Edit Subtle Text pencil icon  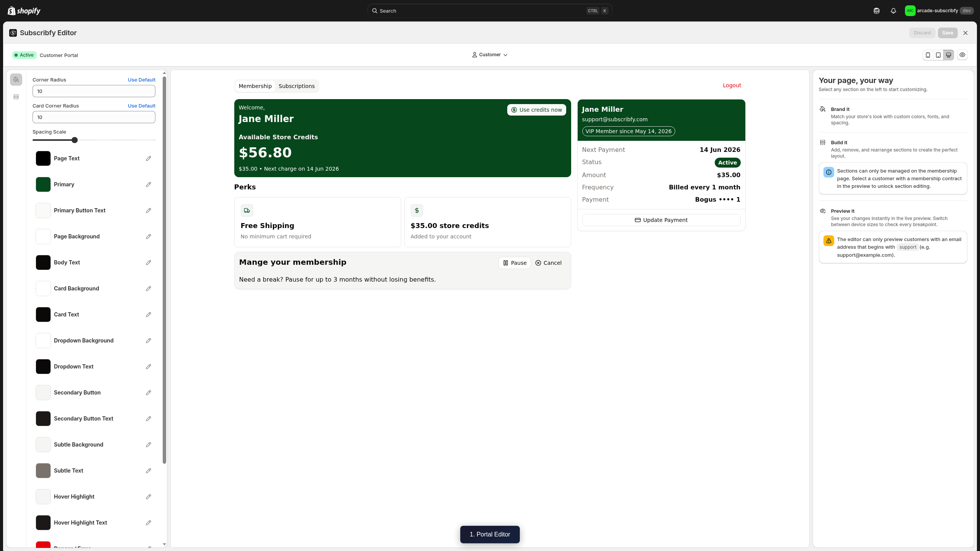[149, 471]
